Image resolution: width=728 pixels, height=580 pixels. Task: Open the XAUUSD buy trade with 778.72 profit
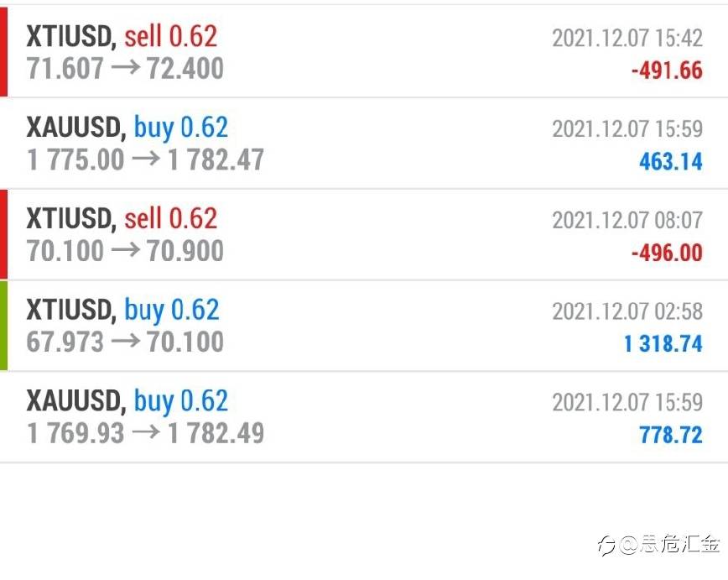click(364, 417)
